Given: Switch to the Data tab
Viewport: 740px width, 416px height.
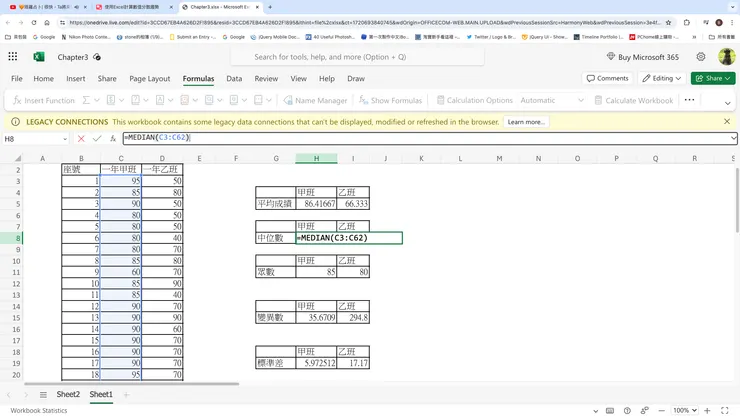Looking at the screenshot, I should coord(234,78).
